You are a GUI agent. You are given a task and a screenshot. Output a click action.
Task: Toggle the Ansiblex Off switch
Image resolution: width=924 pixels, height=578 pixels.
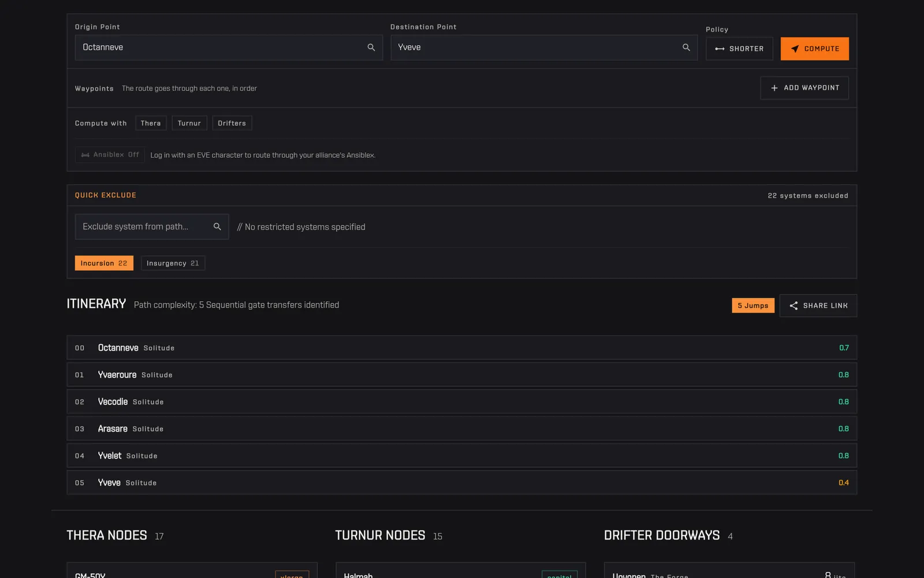click(110, 155)
